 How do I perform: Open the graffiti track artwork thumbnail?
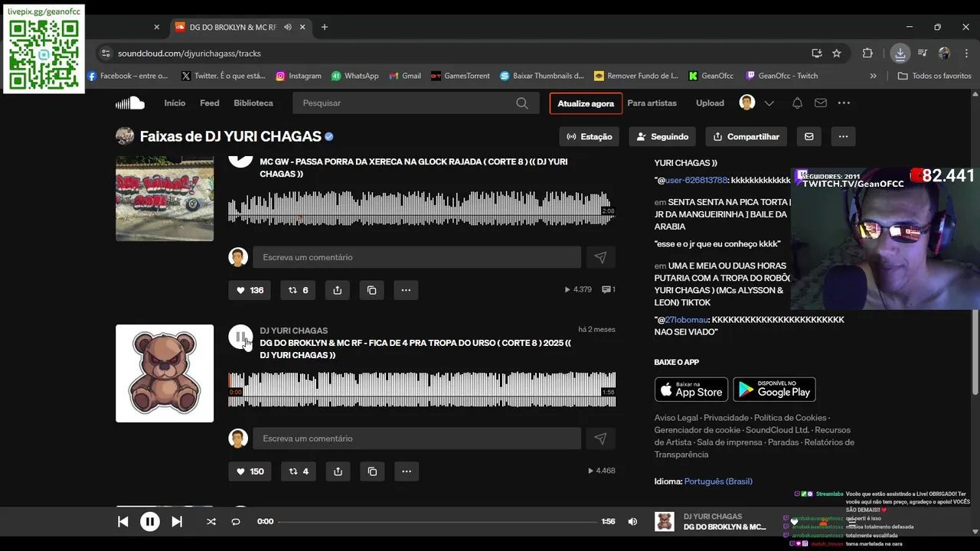coord(165,198)
